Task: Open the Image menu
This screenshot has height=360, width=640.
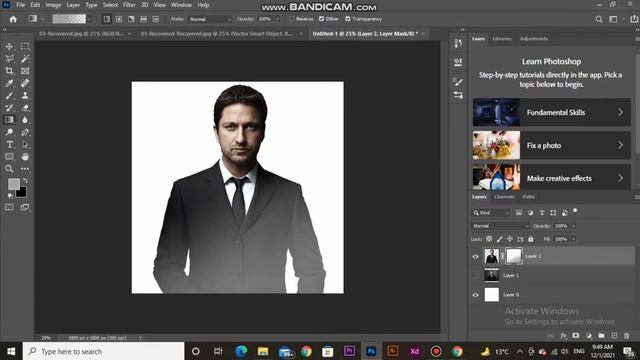Action: coord(53,5)
